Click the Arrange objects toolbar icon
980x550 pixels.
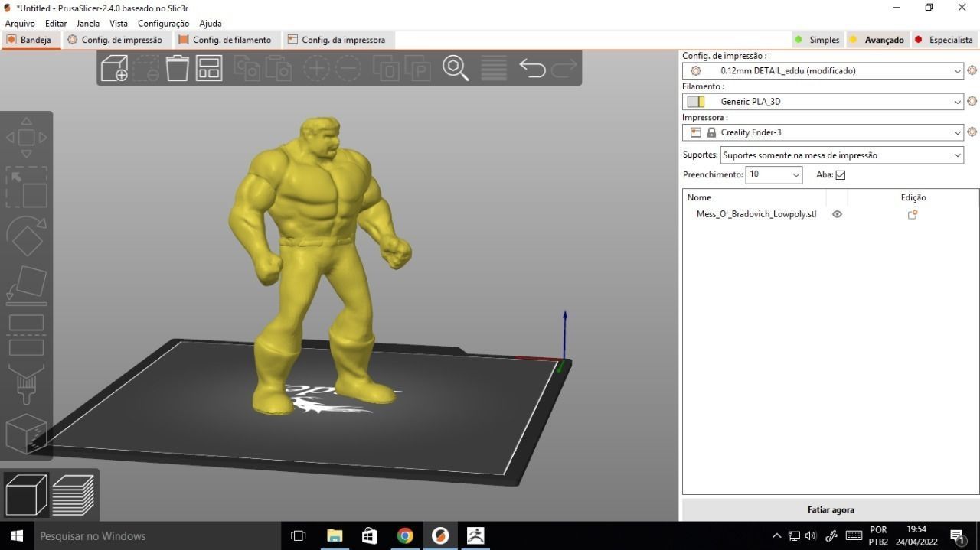(209, 68)
